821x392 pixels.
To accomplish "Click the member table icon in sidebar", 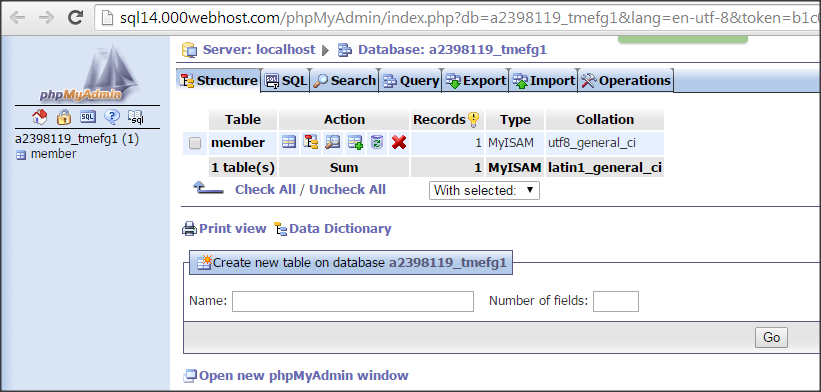I will point(21,155).
